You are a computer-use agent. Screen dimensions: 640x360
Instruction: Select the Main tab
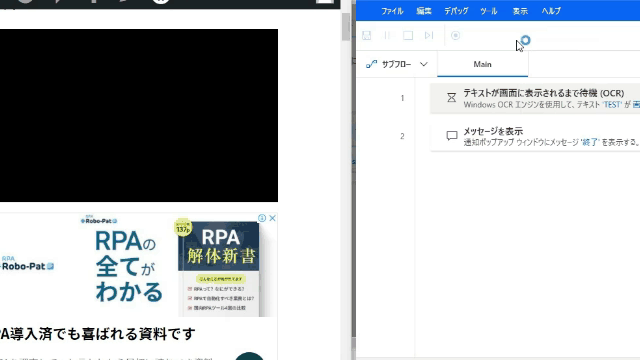482,64
